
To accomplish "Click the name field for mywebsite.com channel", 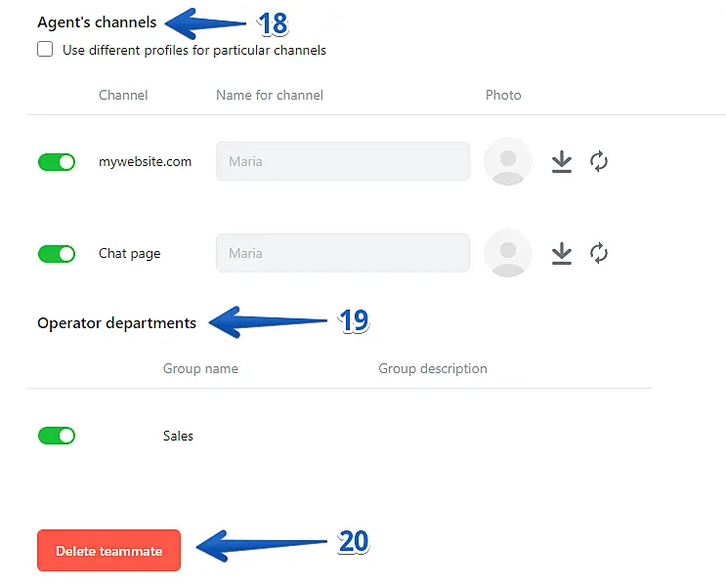I will coord(342,162).
